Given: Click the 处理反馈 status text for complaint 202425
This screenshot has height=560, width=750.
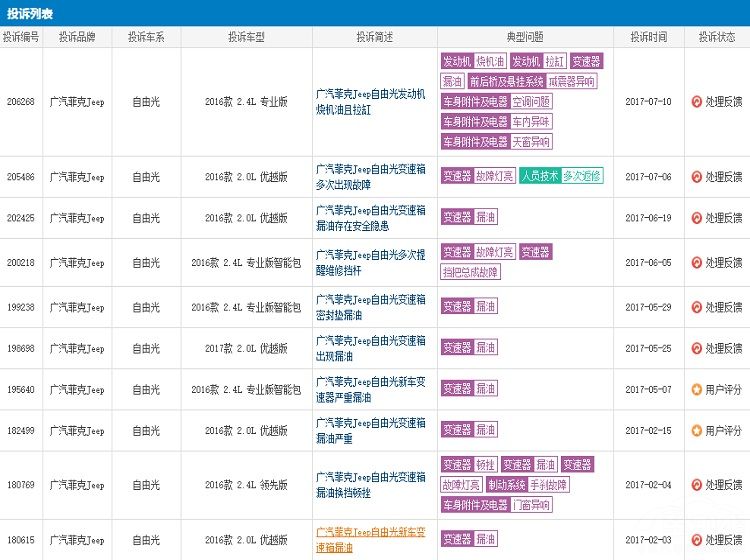Looking at the screenshot, I should [723, 218].
